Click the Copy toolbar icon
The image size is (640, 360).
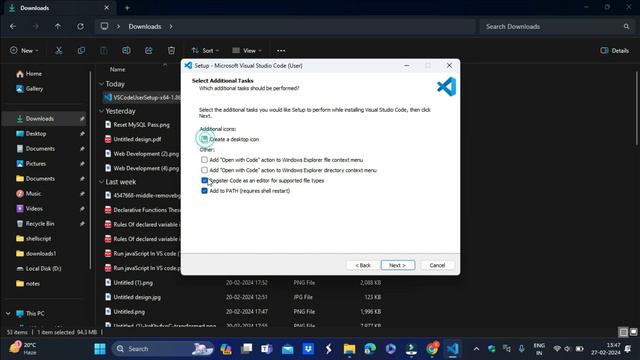pos(81,51)
